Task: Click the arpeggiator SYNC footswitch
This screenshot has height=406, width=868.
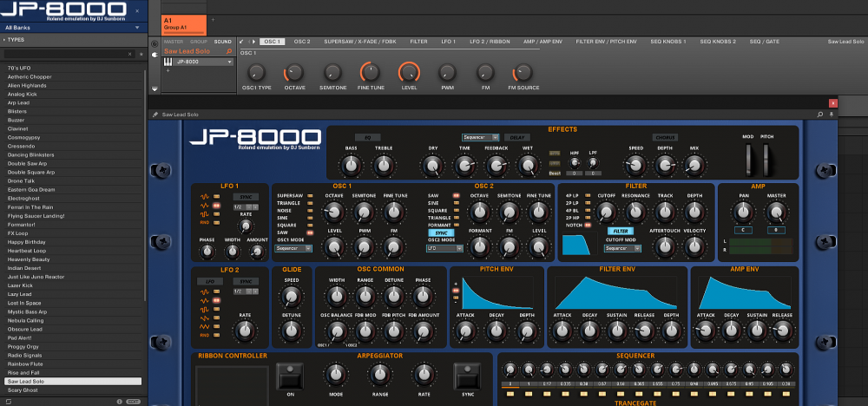Action: pyautogui.click(x=467, y=377)
